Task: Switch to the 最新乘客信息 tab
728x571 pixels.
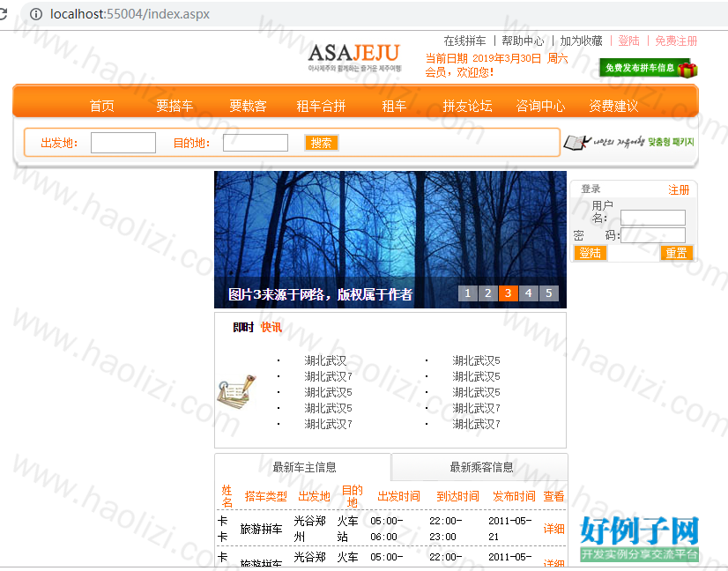Action: [481, 467]
